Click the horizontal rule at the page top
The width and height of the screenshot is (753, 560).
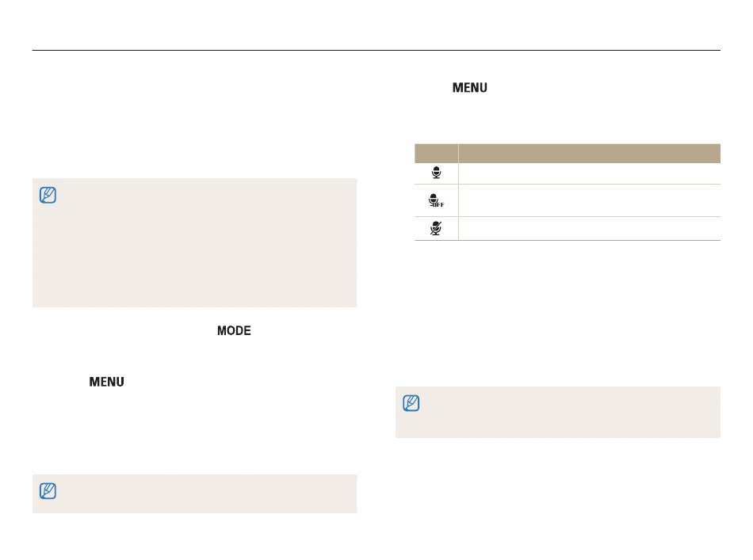tap(376, 50)
